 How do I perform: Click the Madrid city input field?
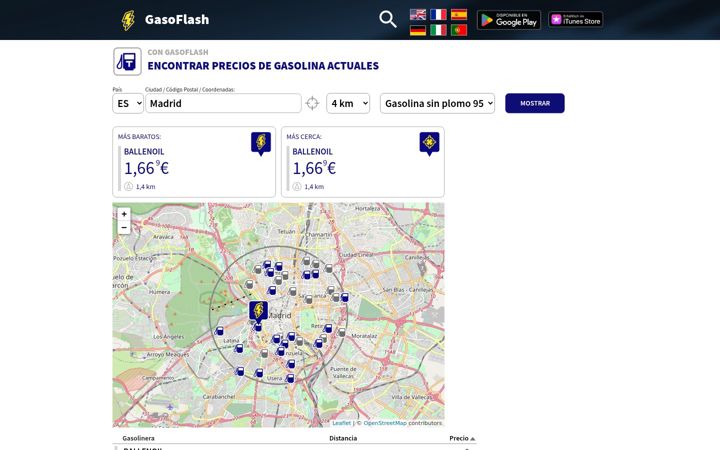223,103
